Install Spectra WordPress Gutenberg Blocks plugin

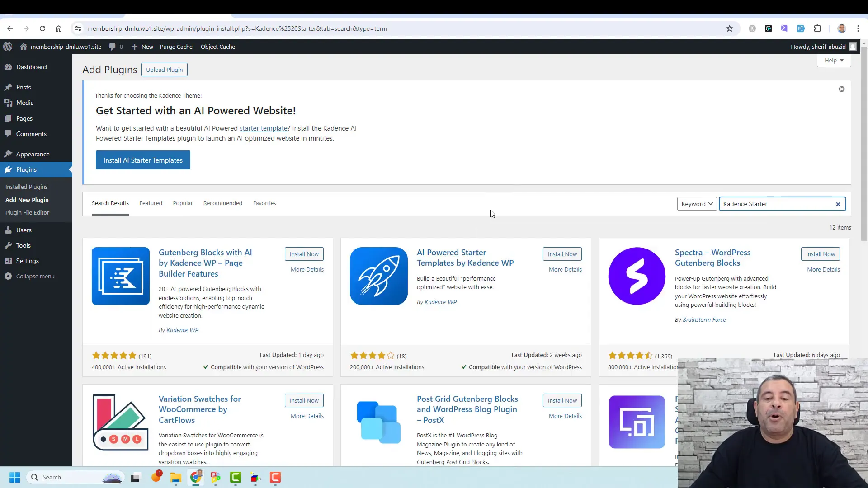point(821,254)
